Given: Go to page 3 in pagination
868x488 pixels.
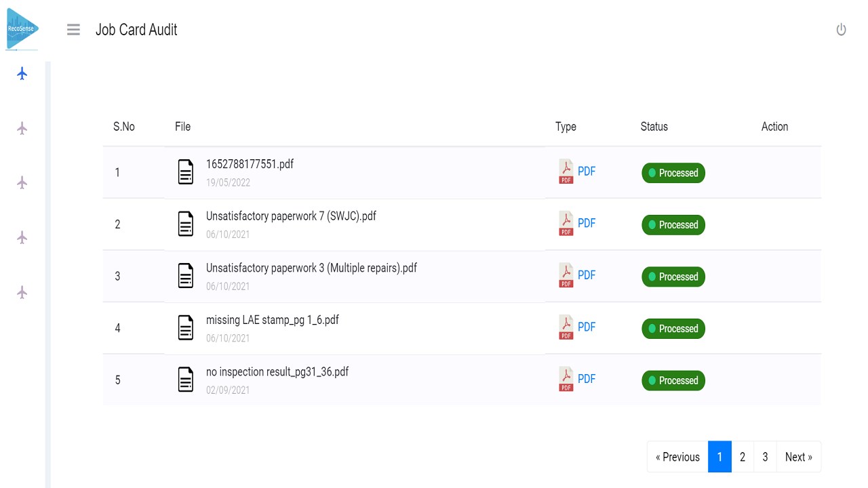Looking at the screenshot, I should pos(765,457).
